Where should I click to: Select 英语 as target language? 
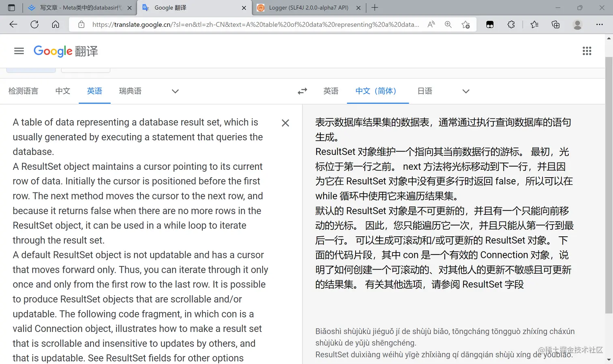tap(331, 91)
